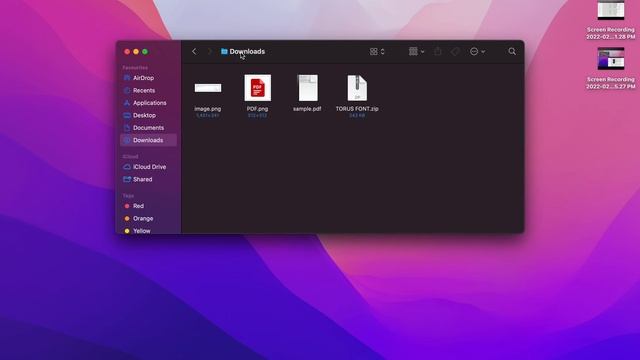
Task: Select the 1.28 PM Screen Recording desktop file
Action: click(x=611, y=20)
